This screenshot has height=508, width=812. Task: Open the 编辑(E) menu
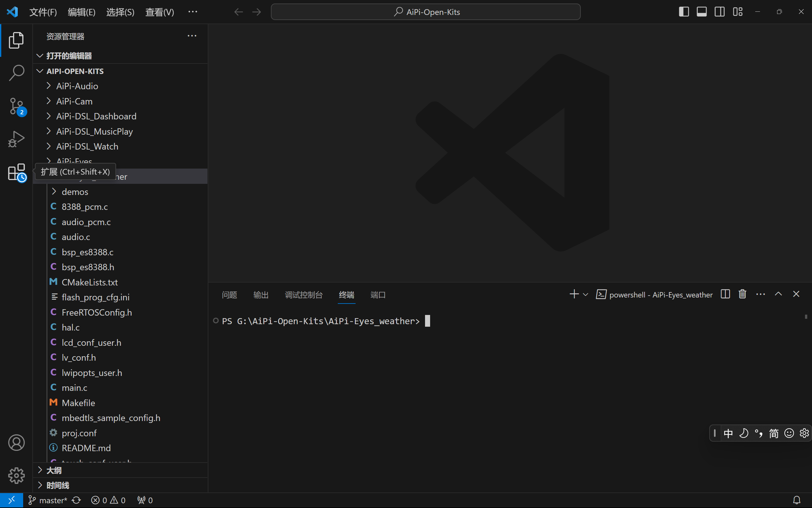click(82, 12)
